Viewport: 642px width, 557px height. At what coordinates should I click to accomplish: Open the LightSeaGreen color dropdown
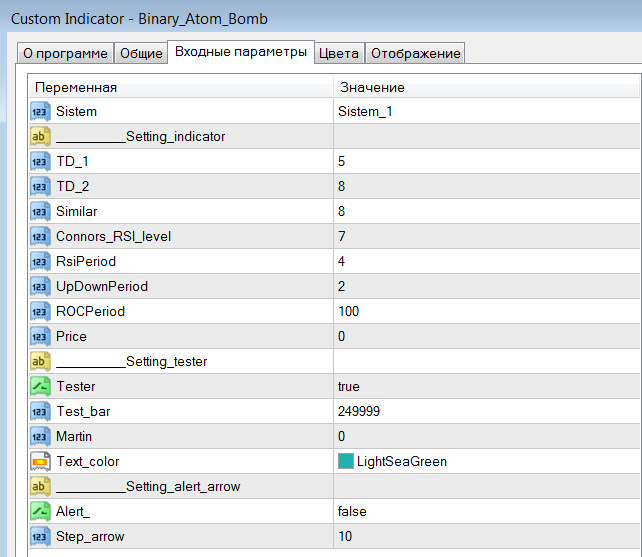(x=487, y=461)
